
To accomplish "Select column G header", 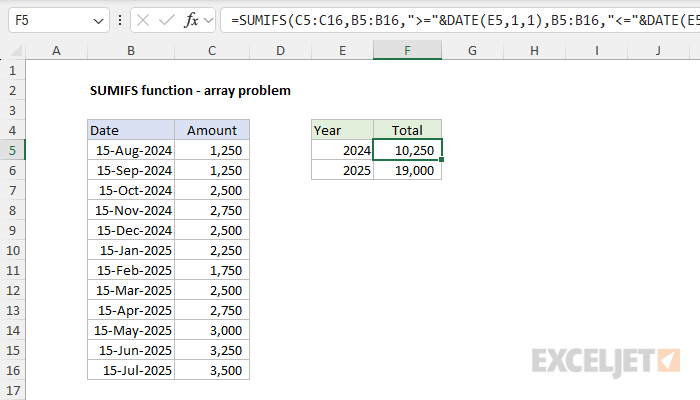I will click(472, 50).
